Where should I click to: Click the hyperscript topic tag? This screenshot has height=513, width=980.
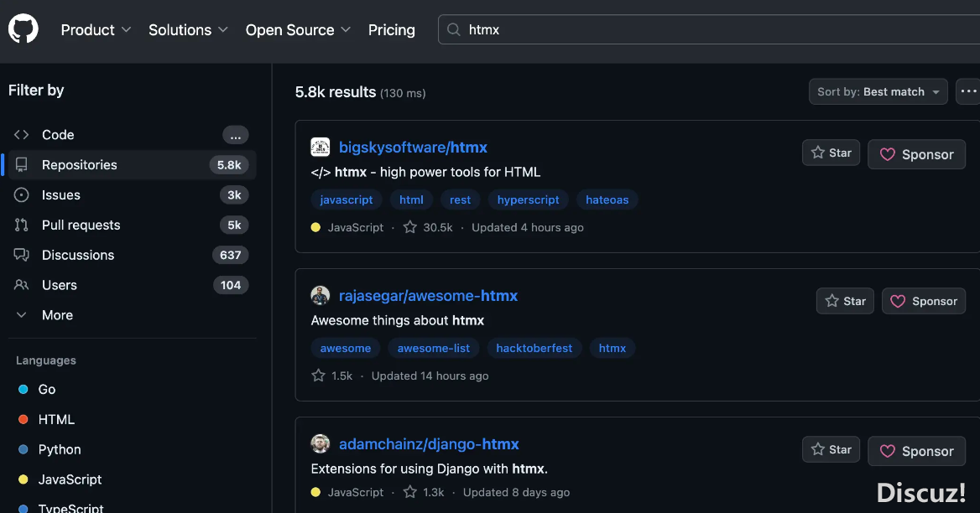[x=528, y=199]
